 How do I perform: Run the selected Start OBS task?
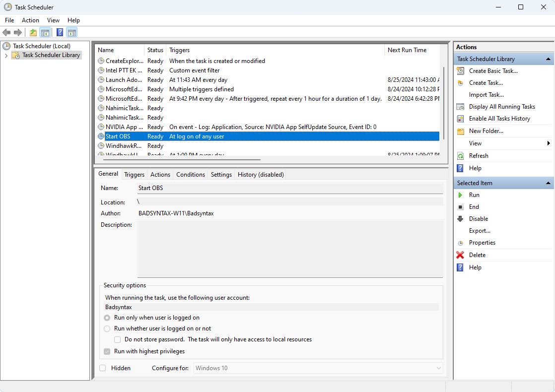coord(474,195)
